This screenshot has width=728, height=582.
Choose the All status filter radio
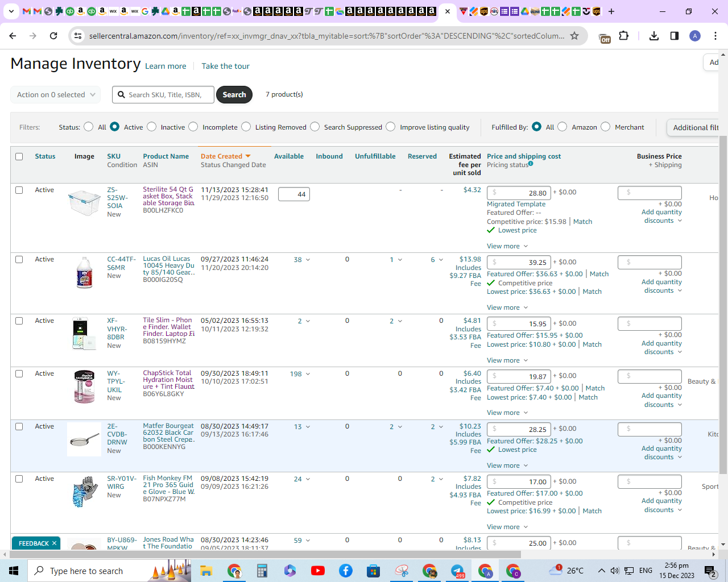click(x=89, y=127)
